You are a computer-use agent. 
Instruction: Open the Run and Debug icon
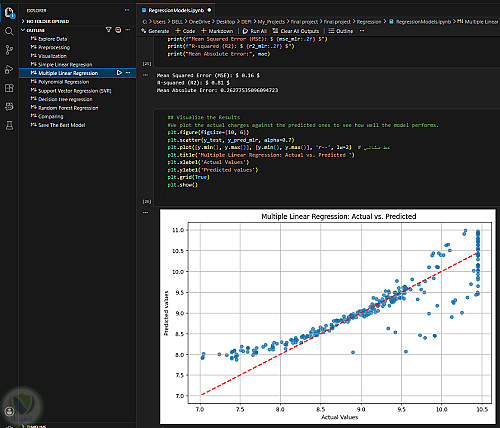(9, 69)
